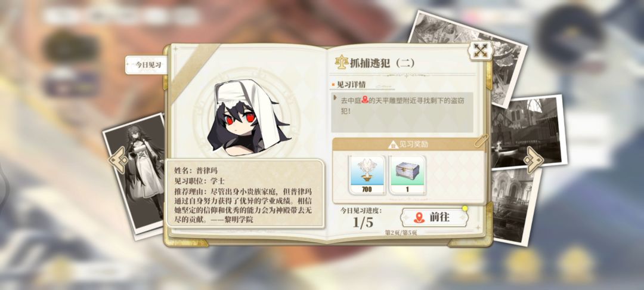This screenshot has height=290, width=644.
Task: Click the red map marker after 去中庭
Action: 364,100
